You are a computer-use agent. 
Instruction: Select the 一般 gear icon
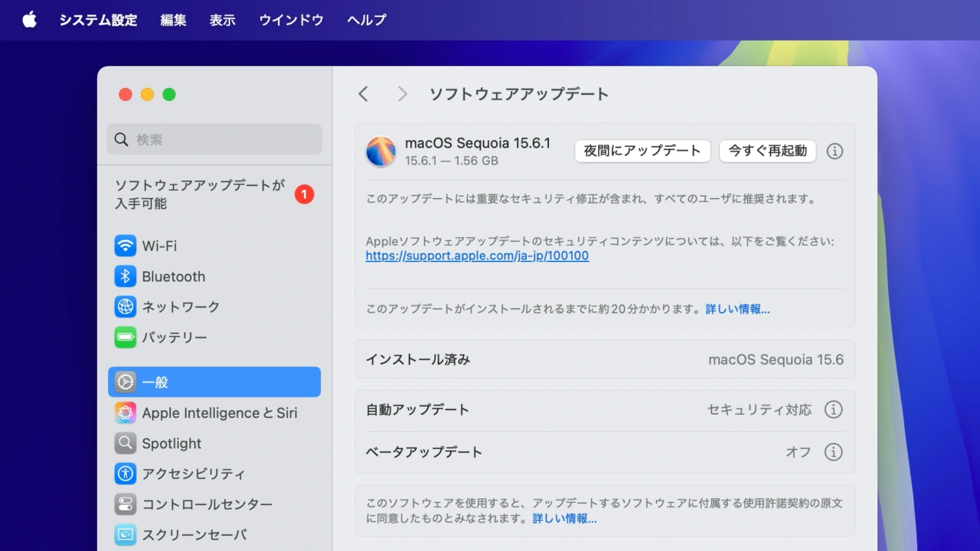[125, 382]
